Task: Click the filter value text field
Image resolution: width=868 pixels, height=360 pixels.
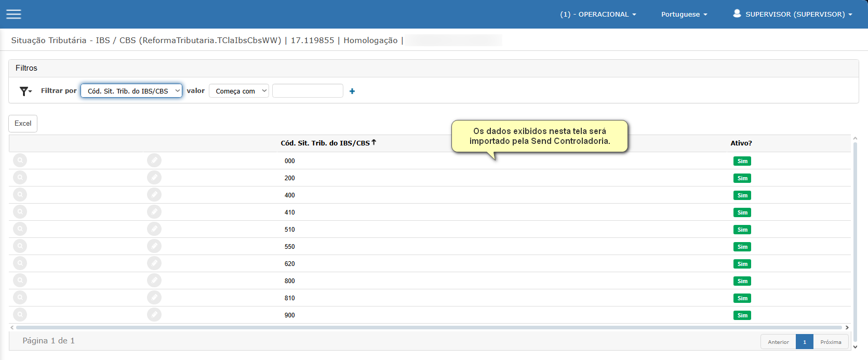Action: pyautogui.click(x=308, y=91)
